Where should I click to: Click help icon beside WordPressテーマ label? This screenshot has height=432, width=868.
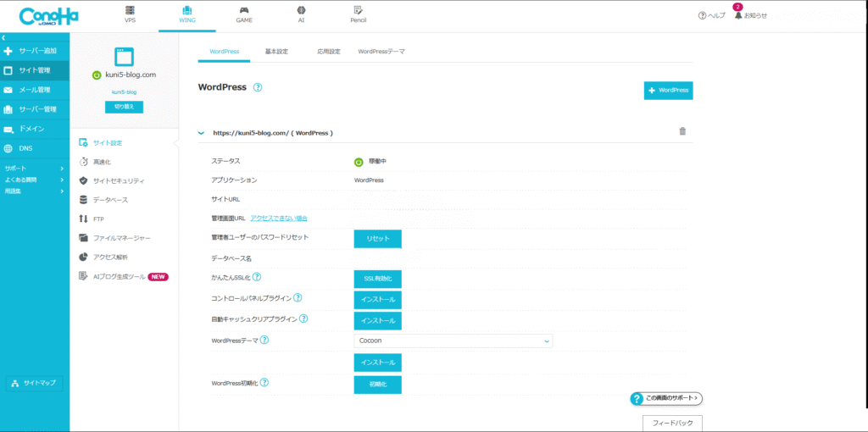[264, 341]
